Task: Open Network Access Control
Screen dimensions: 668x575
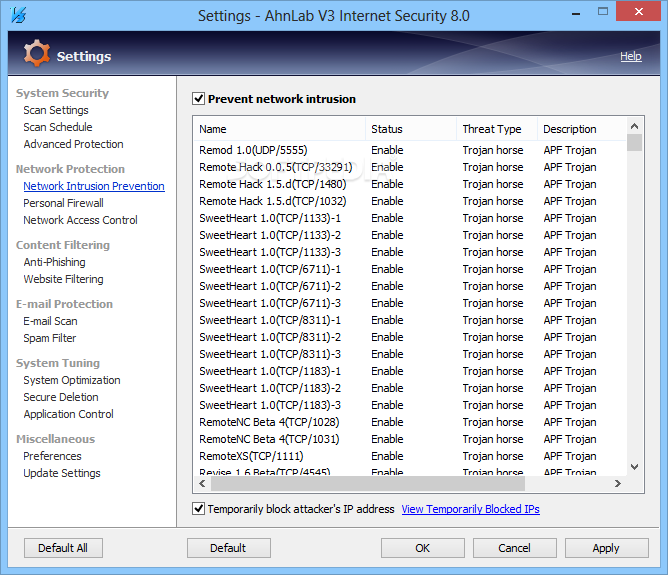Action: click(80, 220)
